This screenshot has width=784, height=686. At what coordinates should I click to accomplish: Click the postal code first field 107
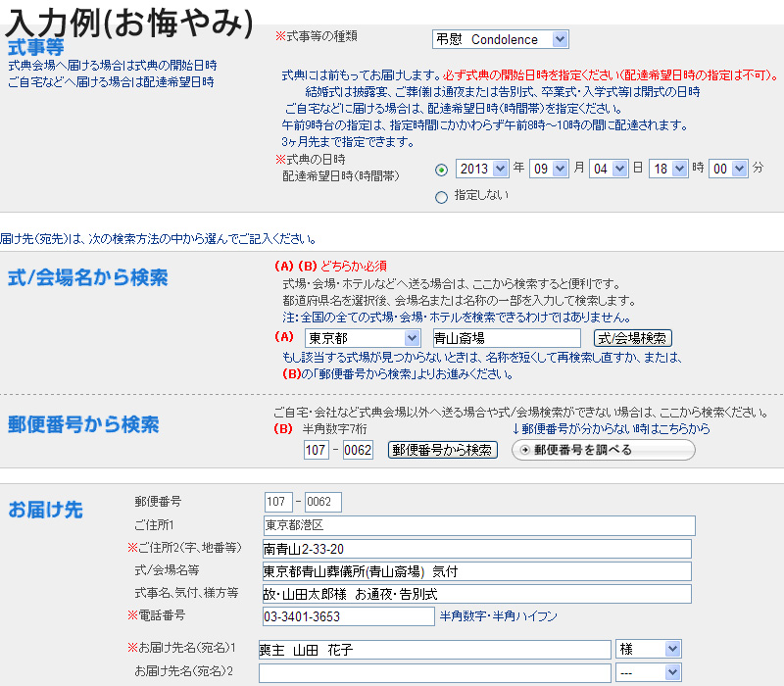point(316,450)
